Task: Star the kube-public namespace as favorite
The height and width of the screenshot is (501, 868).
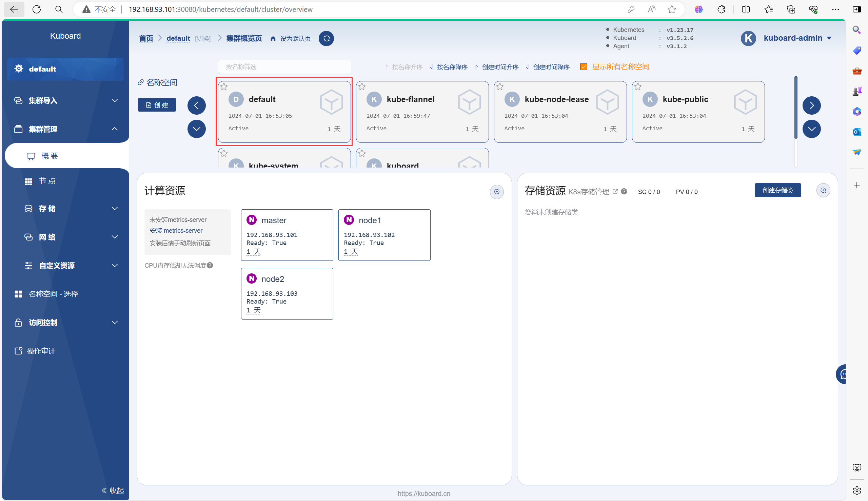Action: [x=637, y=87]
